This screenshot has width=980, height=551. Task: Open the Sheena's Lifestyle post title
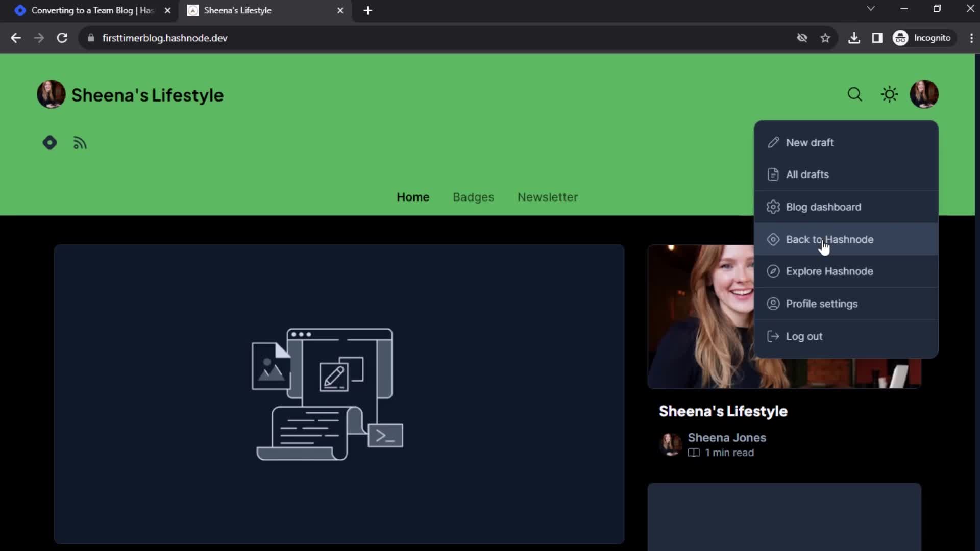tap(723, 412)
